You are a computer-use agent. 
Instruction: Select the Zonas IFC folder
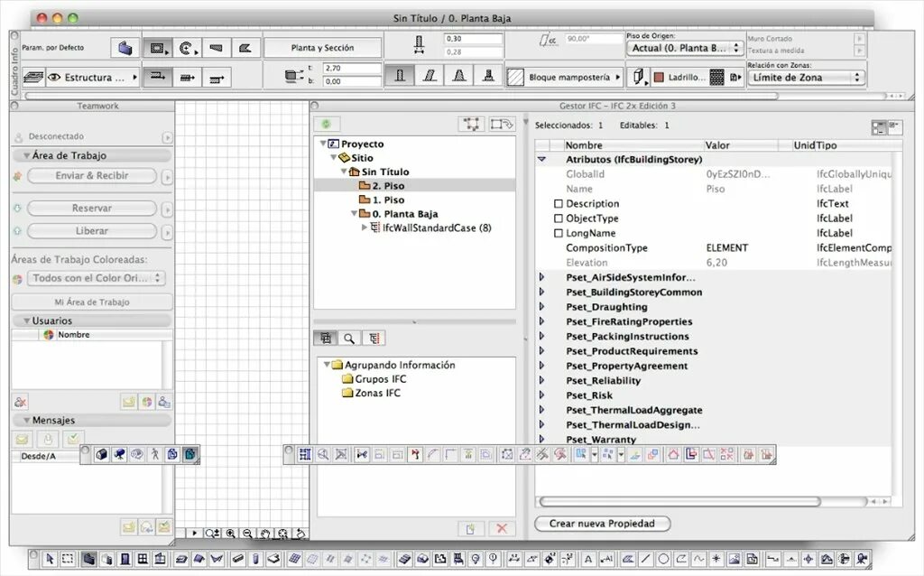point(371,393)
